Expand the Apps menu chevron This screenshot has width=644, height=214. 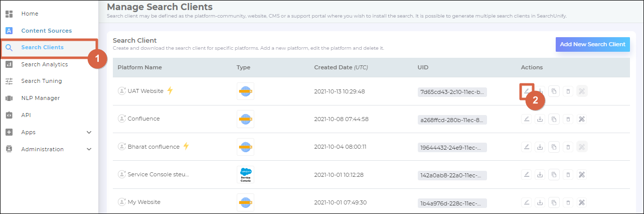89,133
